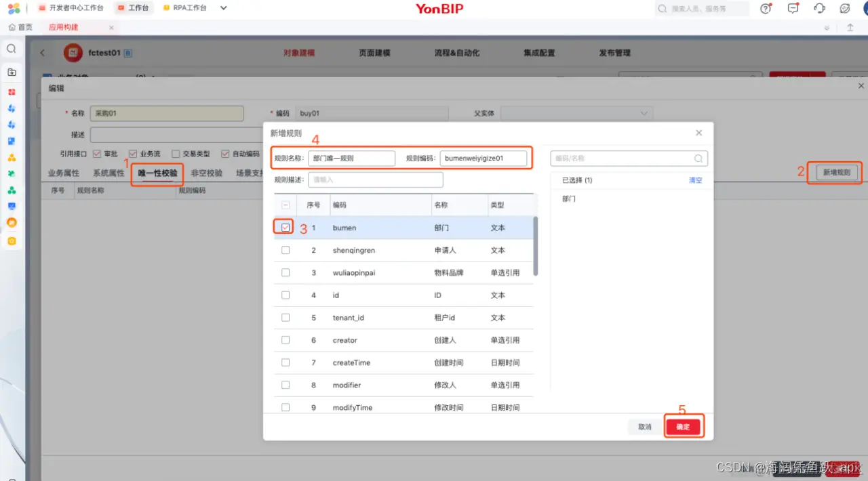Switch to the 业务属性 tab

tap(64, 173)
